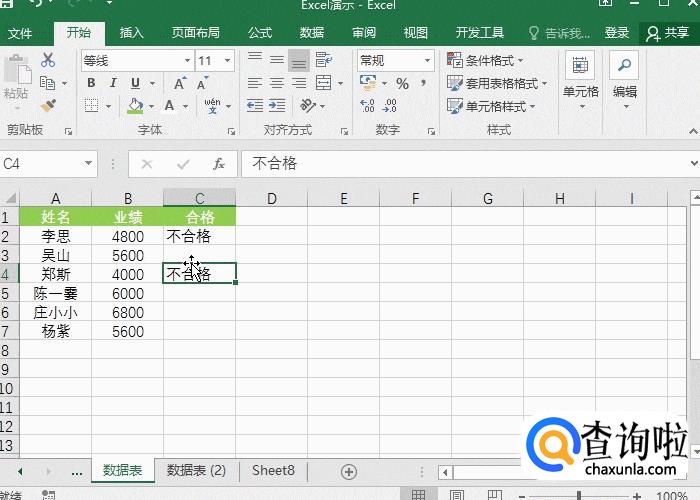
Task: Align text to top
Action: 255,59
